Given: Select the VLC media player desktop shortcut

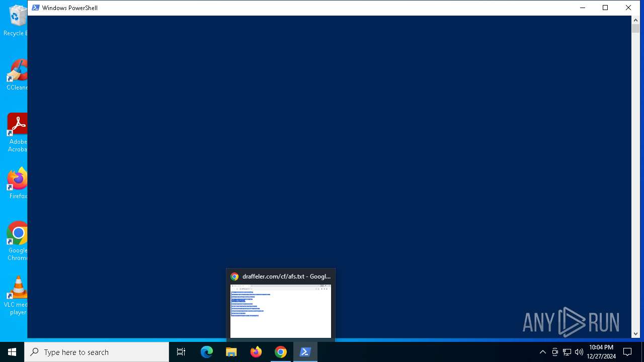Looking at the screenshot, I should pos(17,296).
